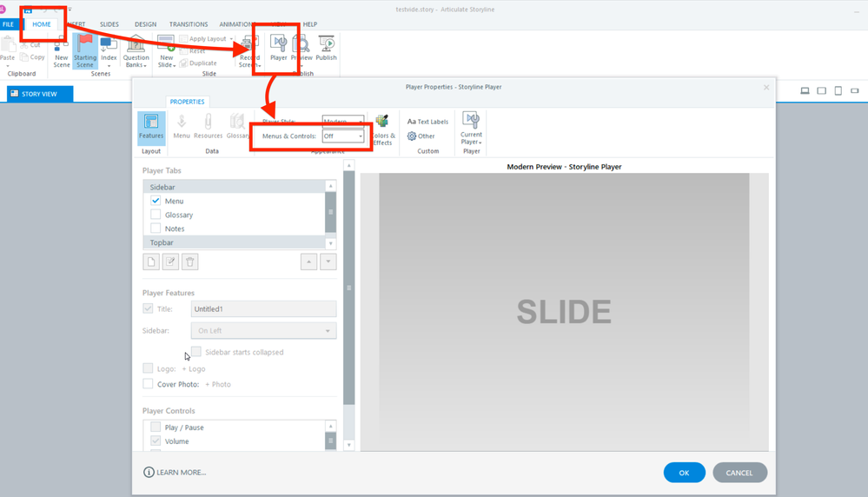Click the Publish icon in ribbon
The height and width of the screenshot is (497, 868).
coord(326,44)
